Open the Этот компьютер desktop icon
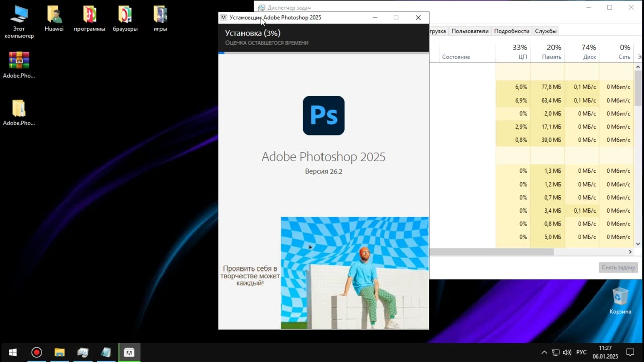Image resolution: width=644 pixels, height=362 pixels. pos(19,22)
